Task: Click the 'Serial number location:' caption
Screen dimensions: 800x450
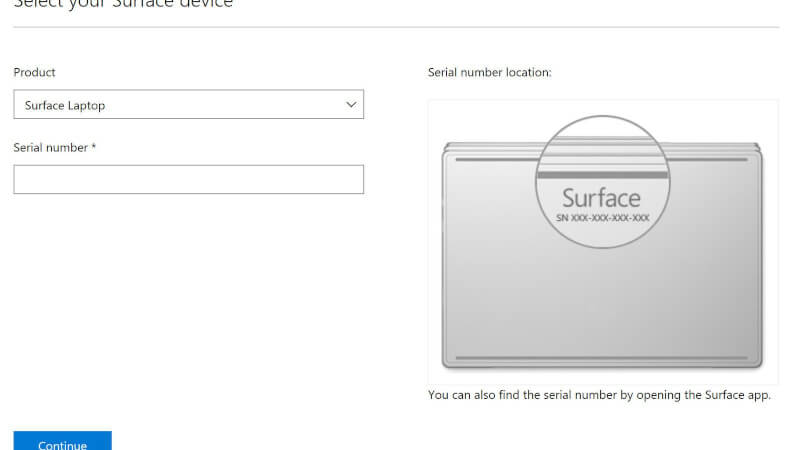Action: pyautogui.click(x=490, y=73)
